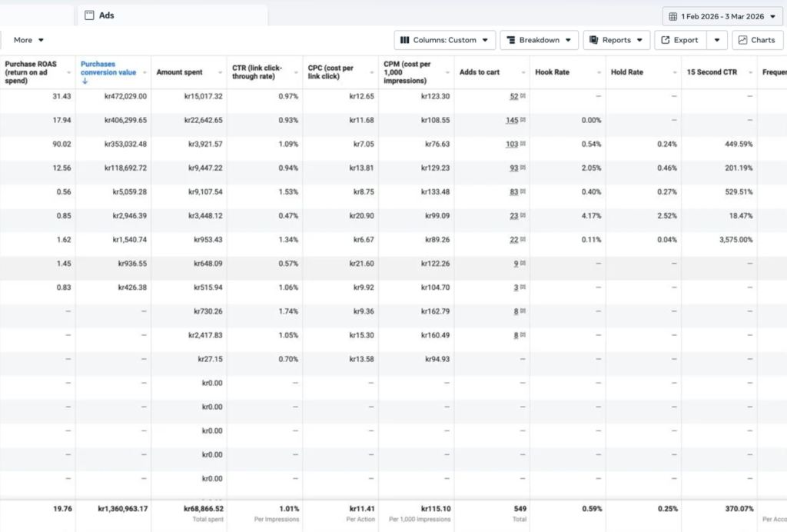Click the info icon beside 145 adds to cart
The height and width of the screenshot is (532, 787).
[x=523, y=121]
